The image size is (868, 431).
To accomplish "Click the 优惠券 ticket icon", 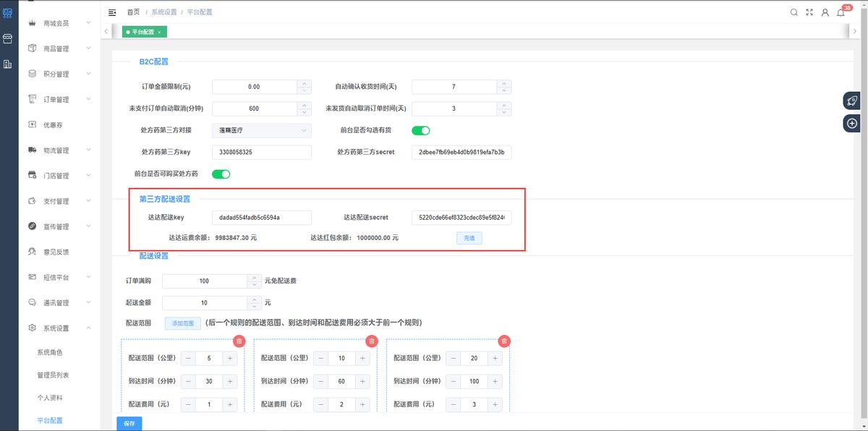I will pyautogui.click(x=32, y=124).
